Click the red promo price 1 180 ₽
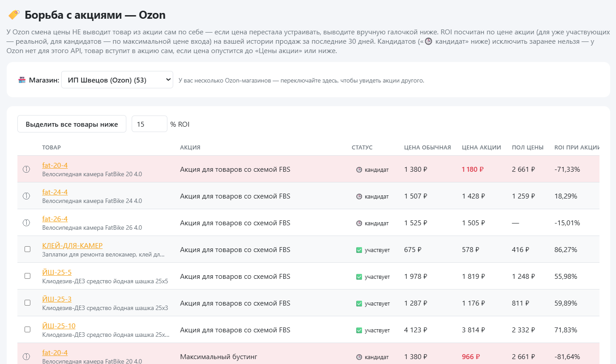 [473, 170]
